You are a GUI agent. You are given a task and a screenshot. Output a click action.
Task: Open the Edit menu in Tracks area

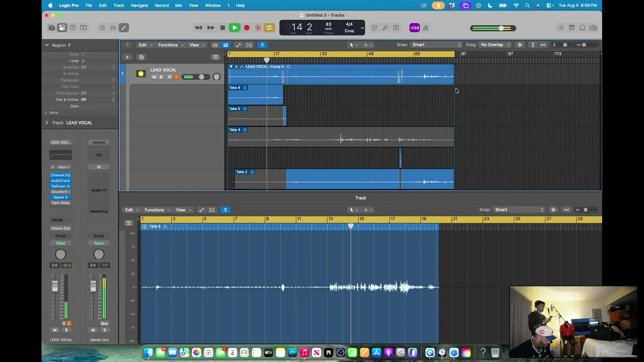pos(145,45)
